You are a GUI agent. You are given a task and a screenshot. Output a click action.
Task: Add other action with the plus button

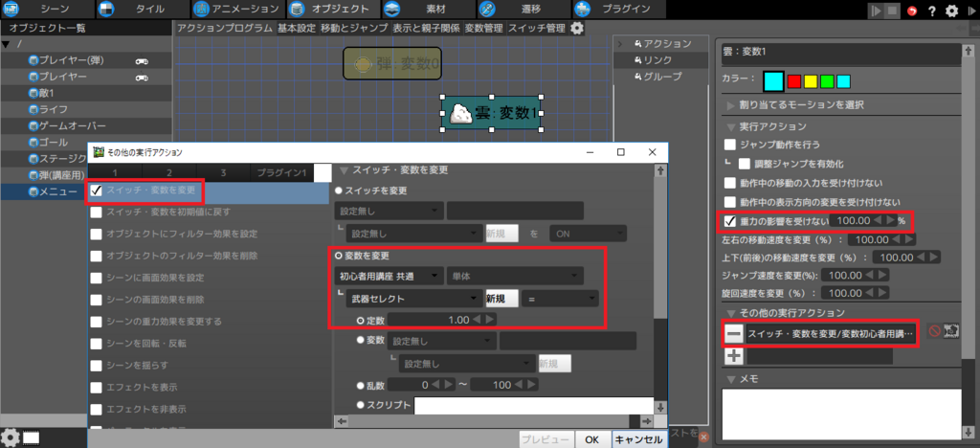pos(734,357)
